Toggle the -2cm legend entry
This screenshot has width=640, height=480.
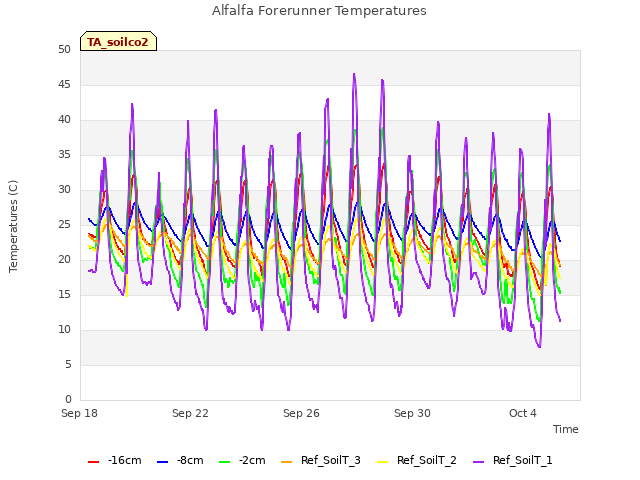coord(242,461)
